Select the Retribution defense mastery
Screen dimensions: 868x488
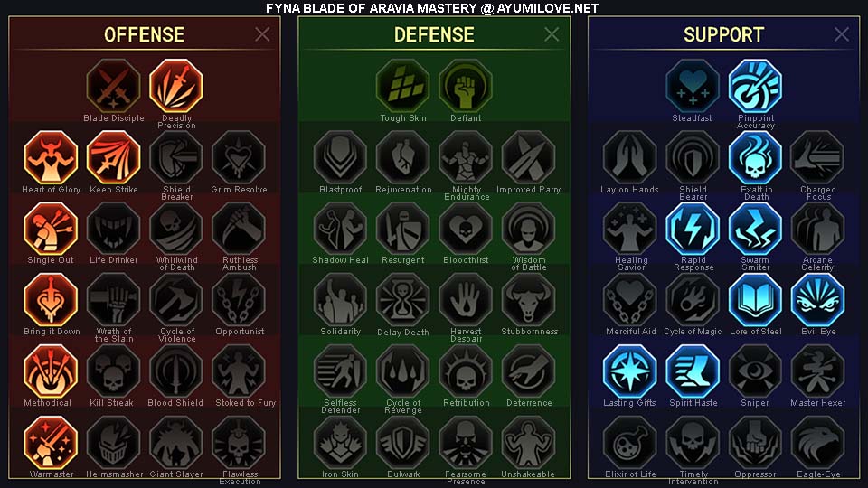tap(466, 371)
